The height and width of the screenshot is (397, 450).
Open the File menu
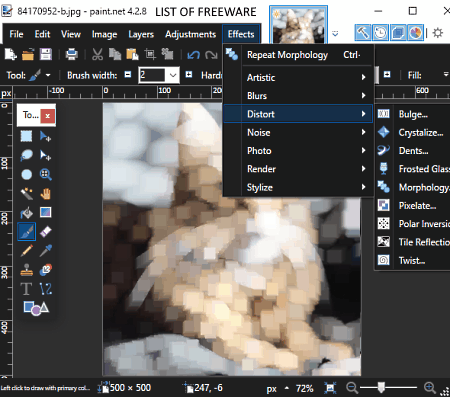(16, 34)
